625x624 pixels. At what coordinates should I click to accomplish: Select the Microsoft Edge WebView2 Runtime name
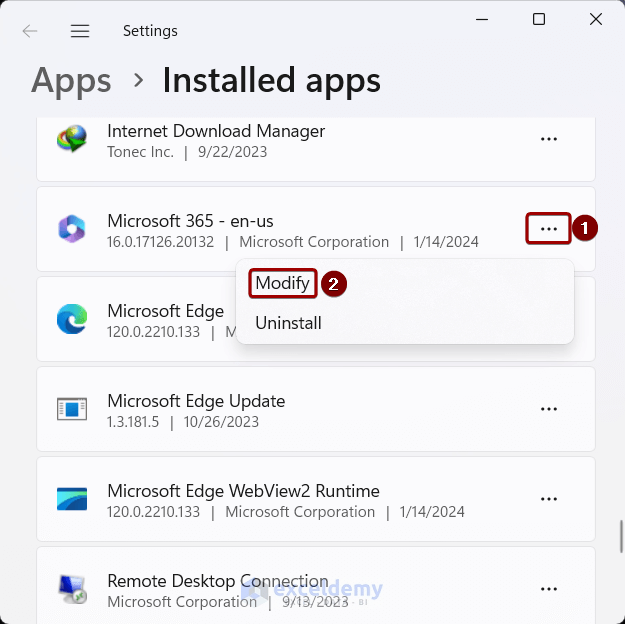click(243, 491)
